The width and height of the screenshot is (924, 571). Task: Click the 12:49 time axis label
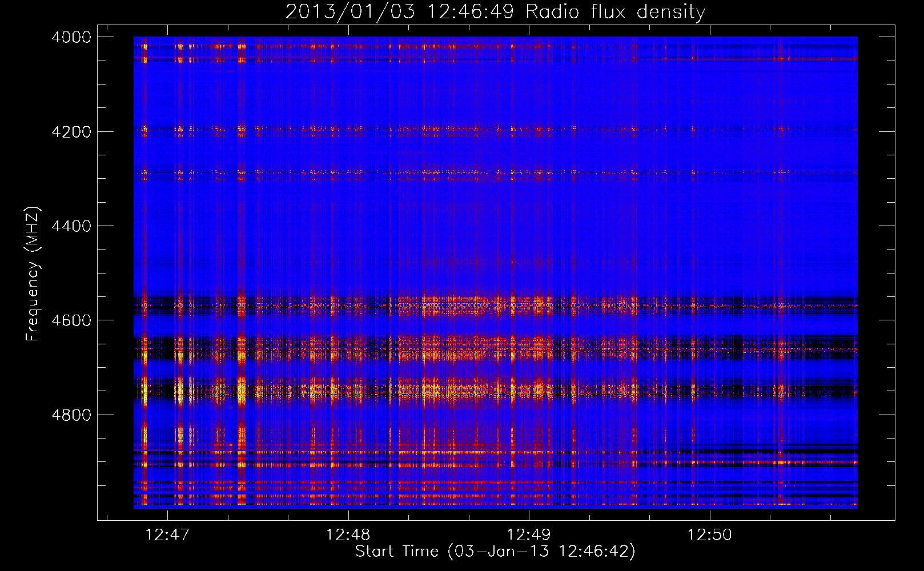pos(529,534)
